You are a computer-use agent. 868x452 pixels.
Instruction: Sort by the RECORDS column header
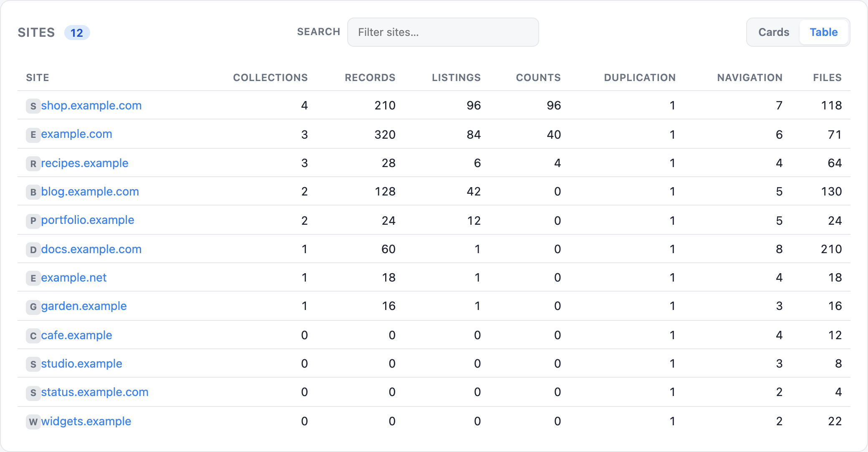tap(370, 78)
